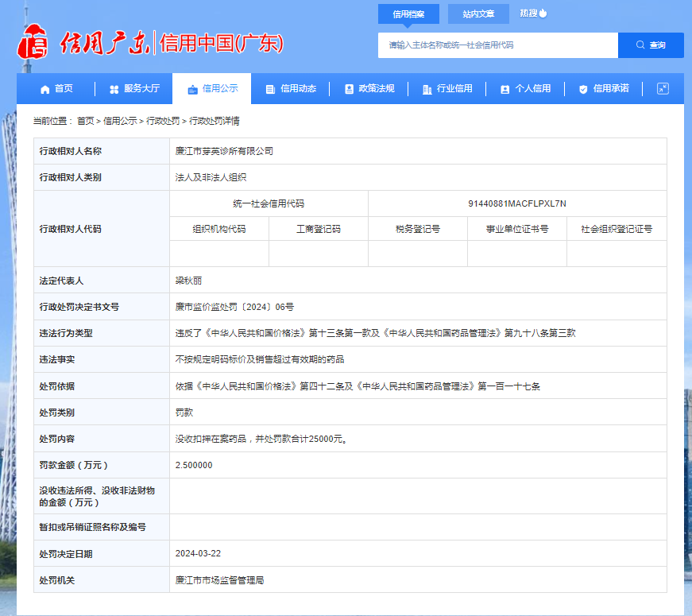Click the magnifier icon in 查询 button
Viewport: 692px width, 616px height.
click(x=640, y=45)
